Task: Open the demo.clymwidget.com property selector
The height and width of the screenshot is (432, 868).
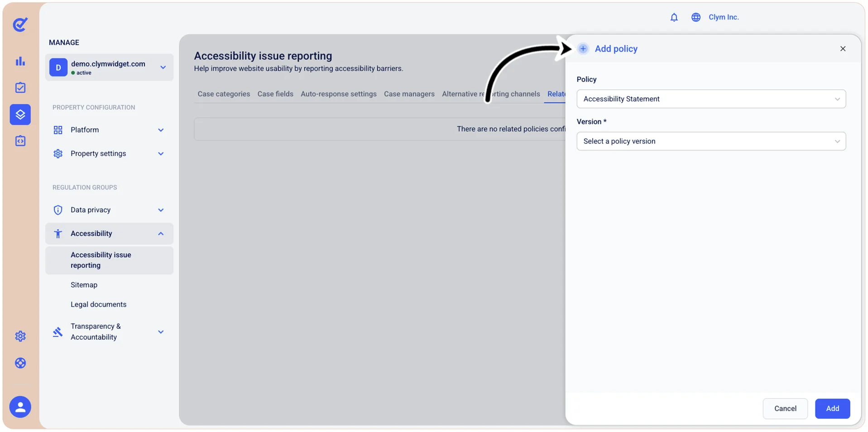Action: pyautogui.click(x=109, y=67)
